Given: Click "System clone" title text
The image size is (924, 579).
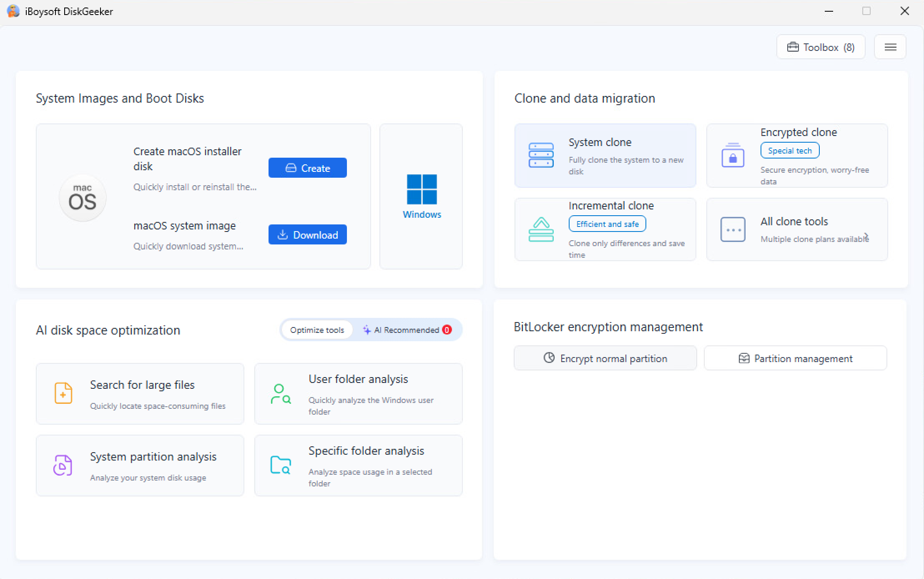Looking at the screenshot, I should pyautogui.click(x=600, y=142).
